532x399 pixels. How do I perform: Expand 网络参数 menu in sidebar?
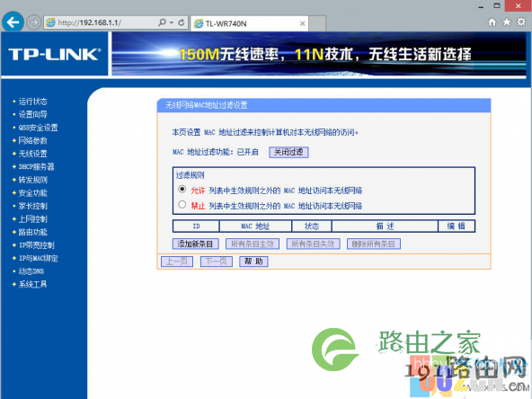tap(32, 140)
